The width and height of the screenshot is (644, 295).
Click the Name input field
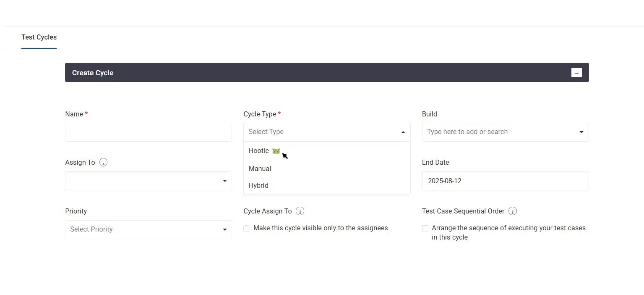149,132
